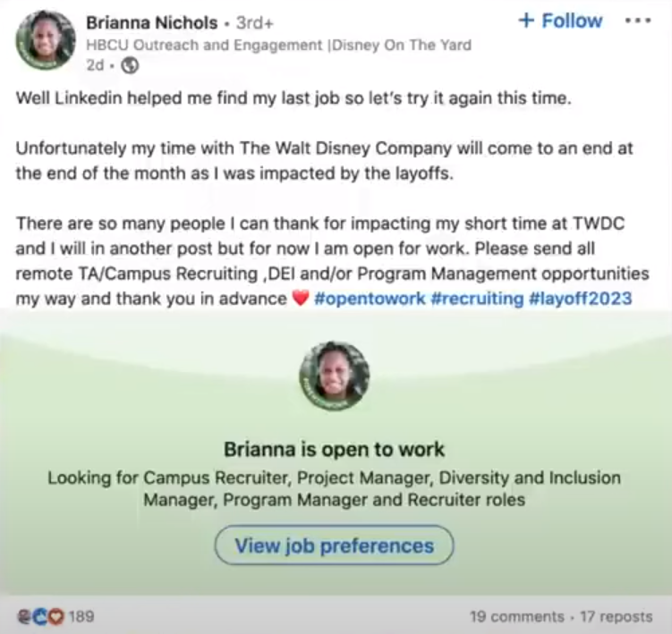Click the globe public visibility icon
The image size is (672, 634).
[x=130, y=65]
